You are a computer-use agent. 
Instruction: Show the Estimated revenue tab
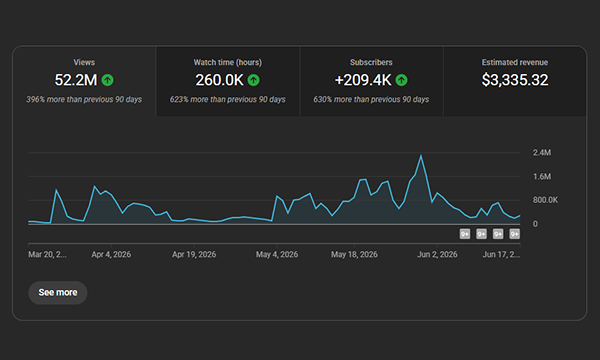point(515,81)
